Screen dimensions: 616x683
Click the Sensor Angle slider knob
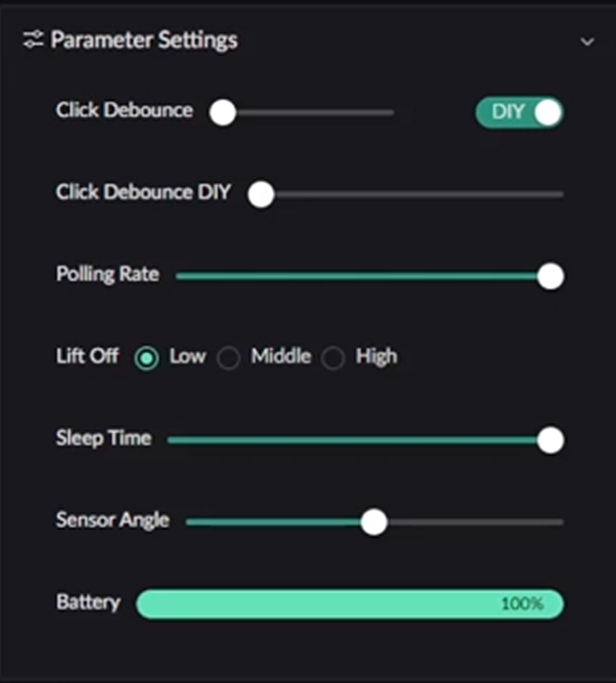click(x=374, y=522)
